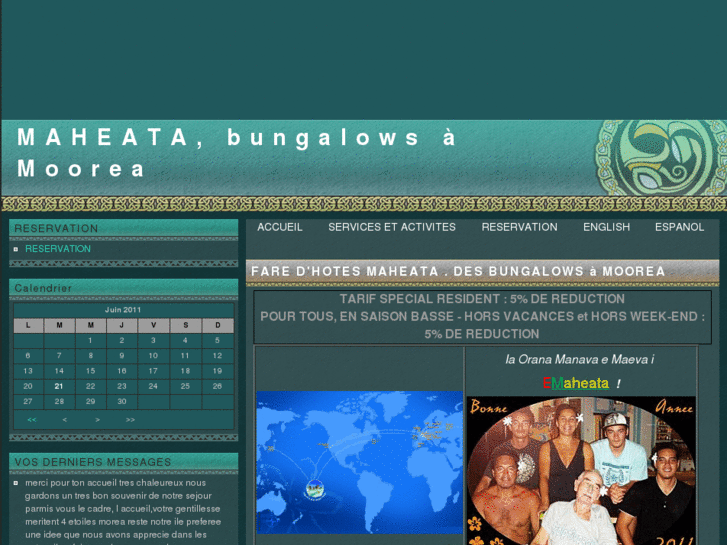Click the VOS DERNIERS MESSAGES panel header
Image resolution: width=727 pixels, height=545 pixels.
(123, 462)
